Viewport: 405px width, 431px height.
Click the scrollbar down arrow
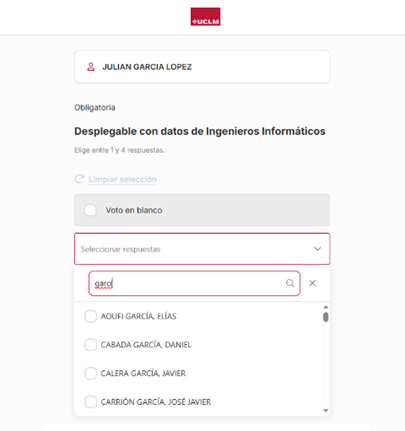coord(326,410)
